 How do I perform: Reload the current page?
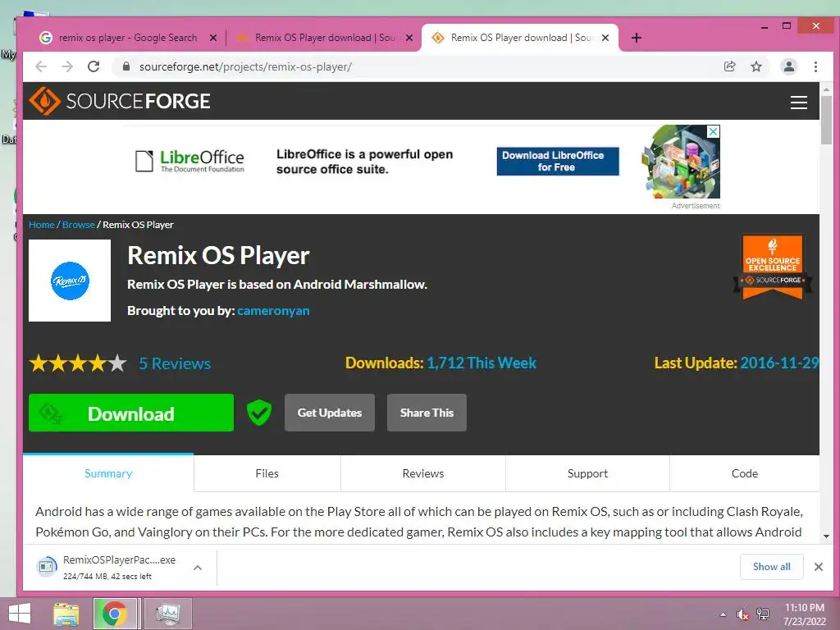point(94,66)
